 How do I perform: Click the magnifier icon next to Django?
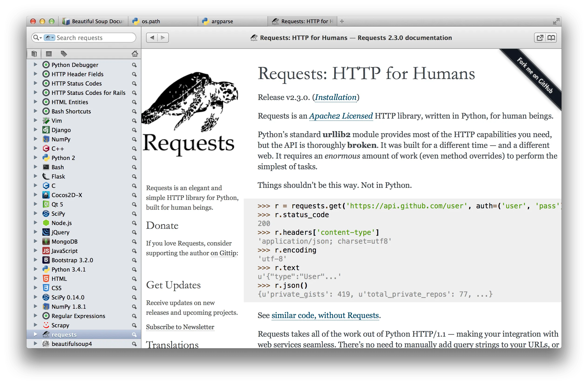click(134, 130)
